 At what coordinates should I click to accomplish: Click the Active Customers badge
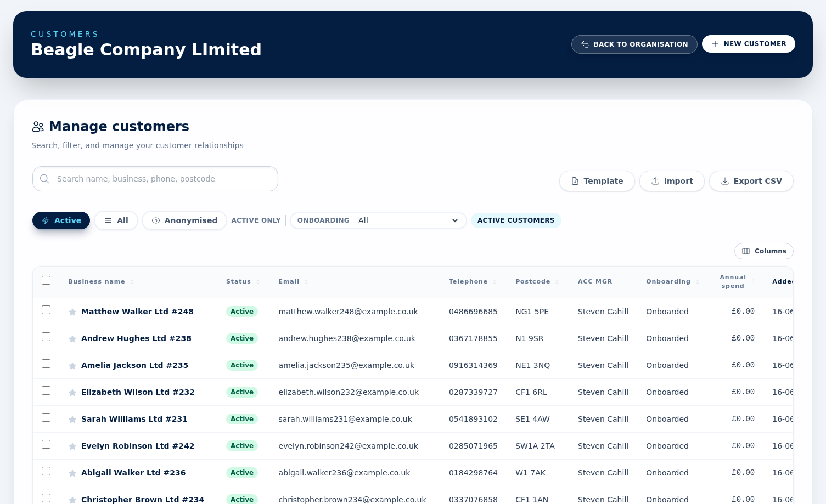click(x=516, y=220)
